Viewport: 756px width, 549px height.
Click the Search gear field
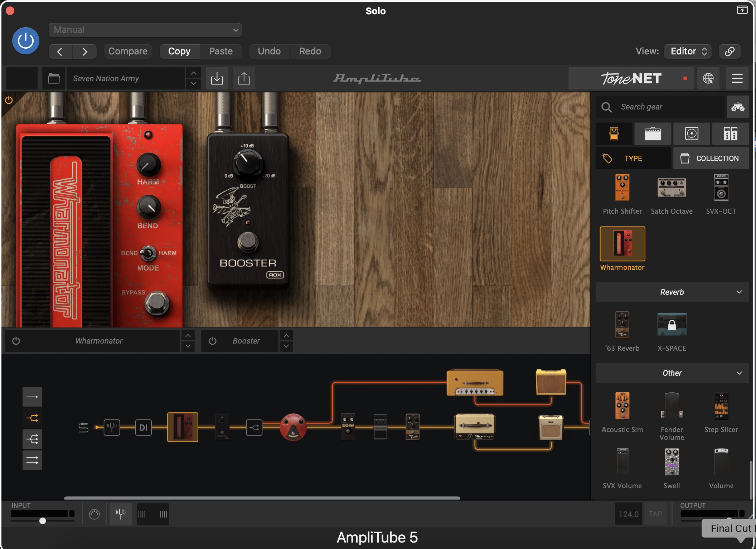click(x=660, y=107)
